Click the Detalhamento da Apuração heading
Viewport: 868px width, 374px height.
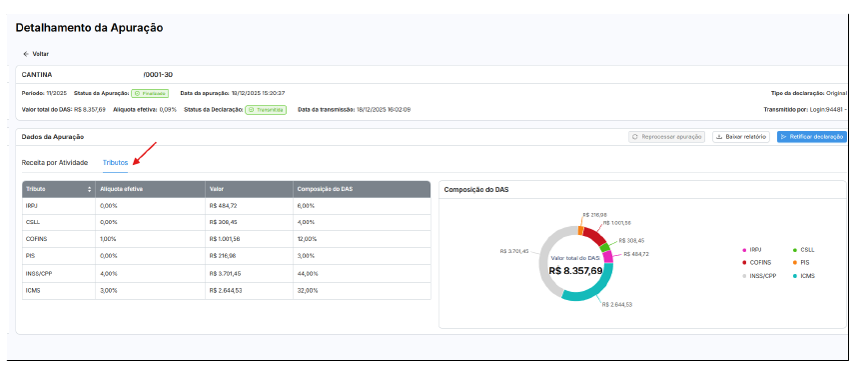click(89, 28)
